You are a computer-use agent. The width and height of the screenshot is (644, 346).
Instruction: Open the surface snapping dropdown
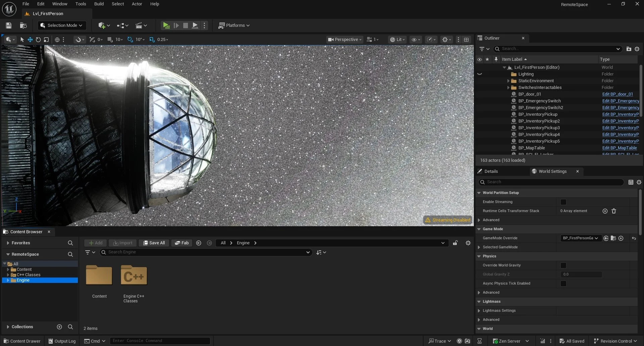(80, 40)
